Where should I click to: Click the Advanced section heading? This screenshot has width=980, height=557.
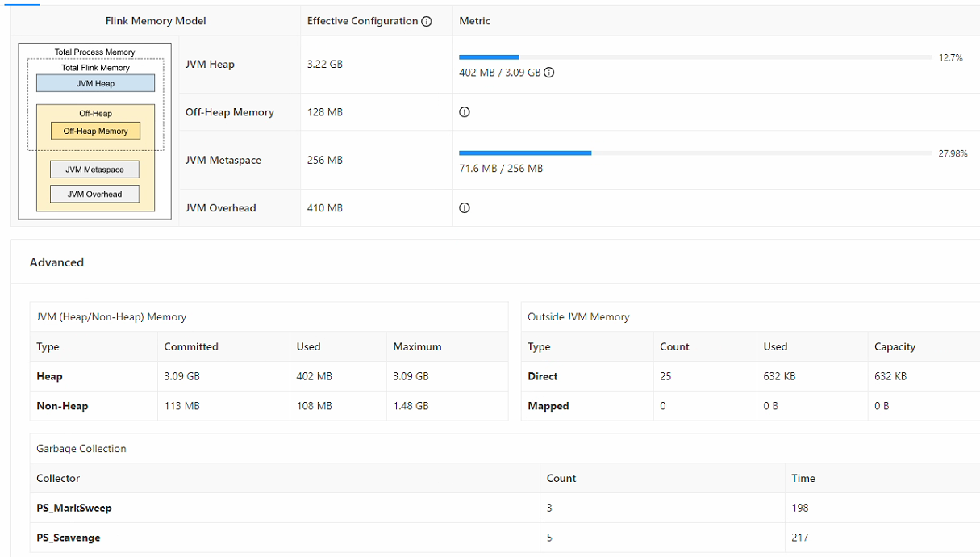56,262
